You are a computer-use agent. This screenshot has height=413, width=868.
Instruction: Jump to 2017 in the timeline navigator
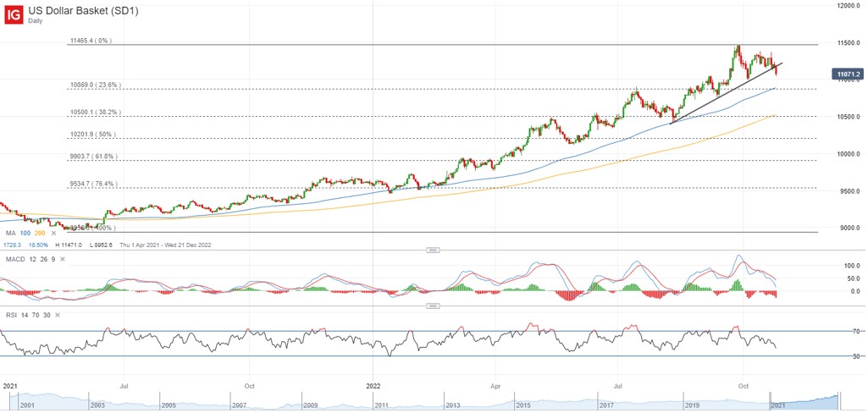click(608, 405)
